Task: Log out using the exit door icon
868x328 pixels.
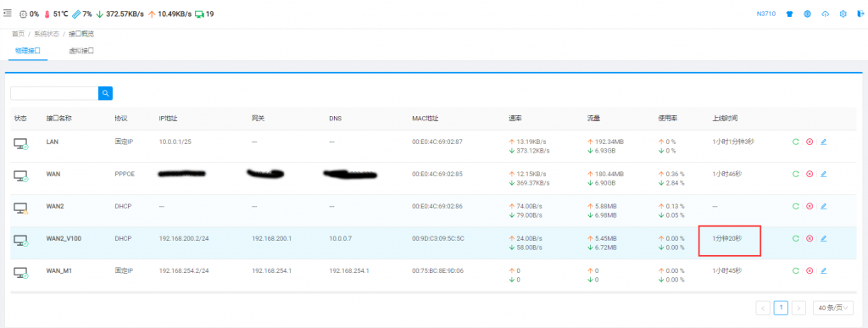Action: (860, 14)
